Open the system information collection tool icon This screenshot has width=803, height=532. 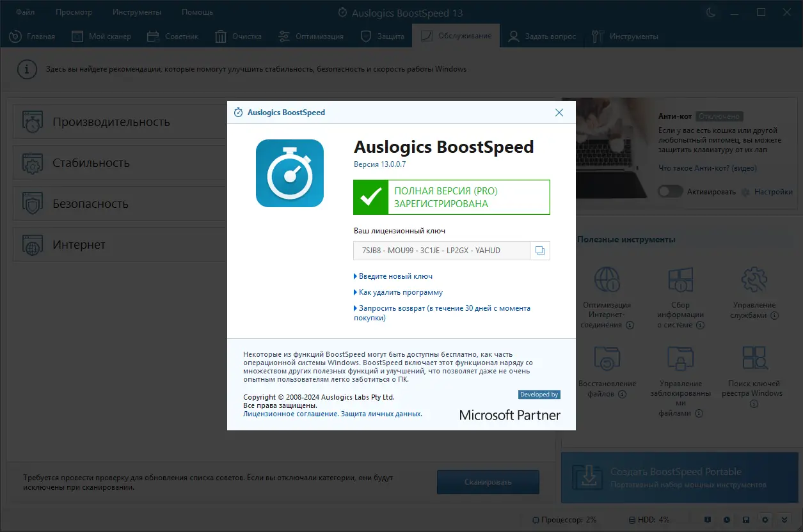pos(680,280)
